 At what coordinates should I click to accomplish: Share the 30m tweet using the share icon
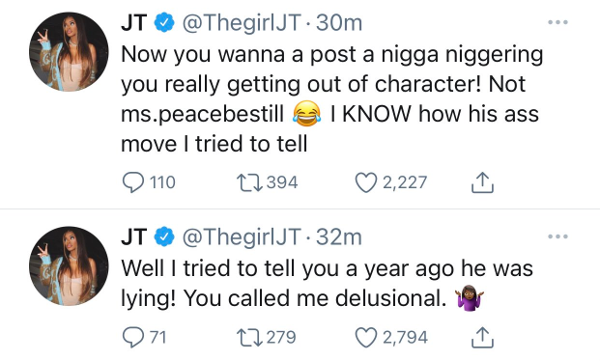pyautogui.click(x=482, y=182)
